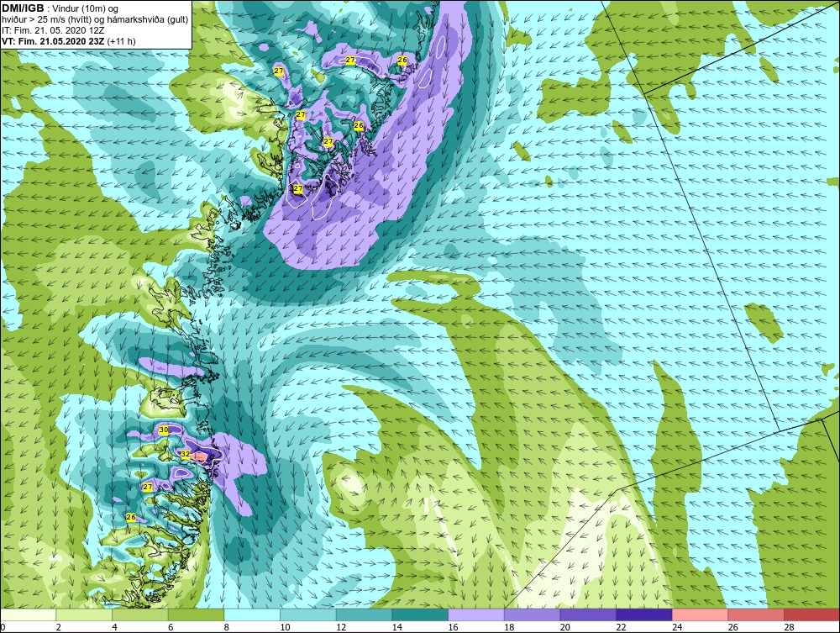Click the legend scale value "2"

[x=59, y=627]
